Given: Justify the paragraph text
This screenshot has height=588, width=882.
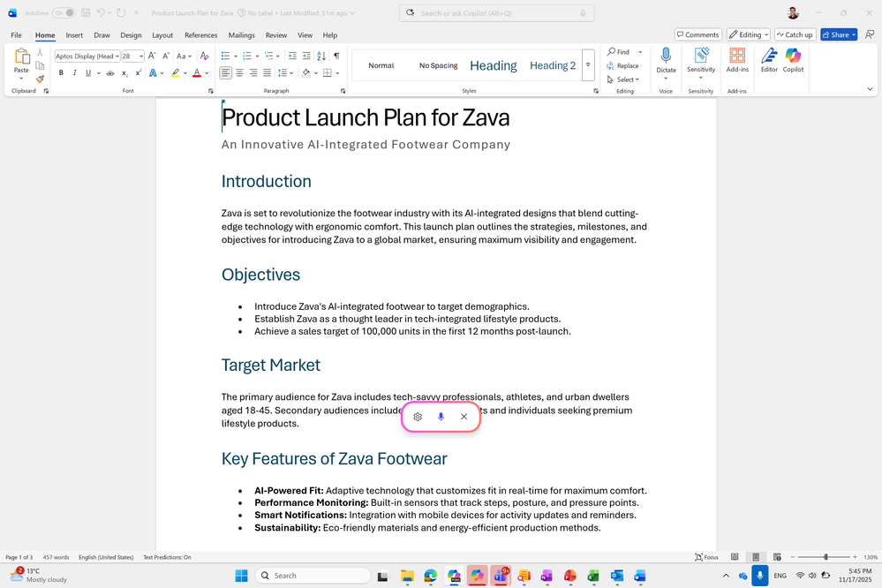Looking at the screenshot, I should coord(268,73).
